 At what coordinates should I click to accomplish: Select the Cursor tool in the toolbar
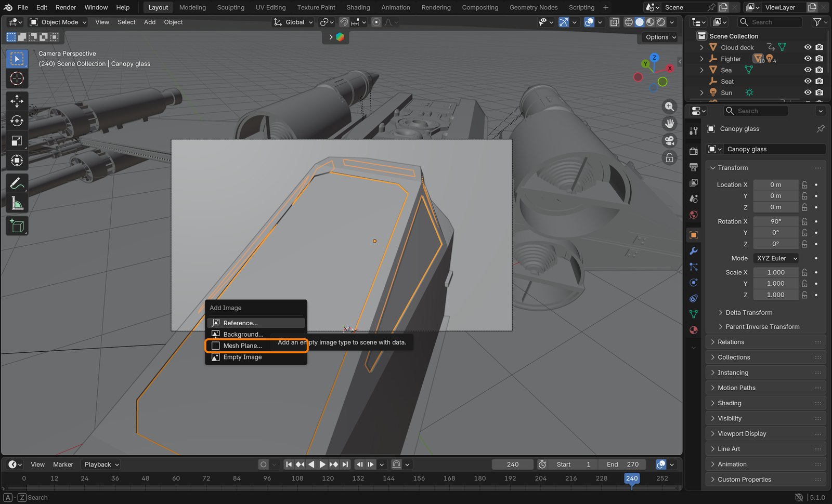17,78
